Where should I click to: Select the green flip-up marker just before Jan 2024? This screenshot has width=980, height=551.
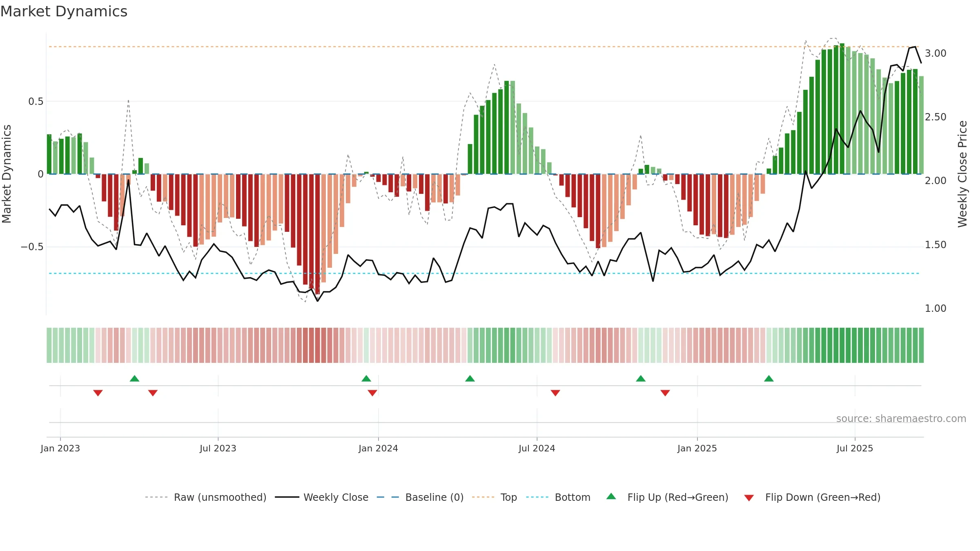366,378
